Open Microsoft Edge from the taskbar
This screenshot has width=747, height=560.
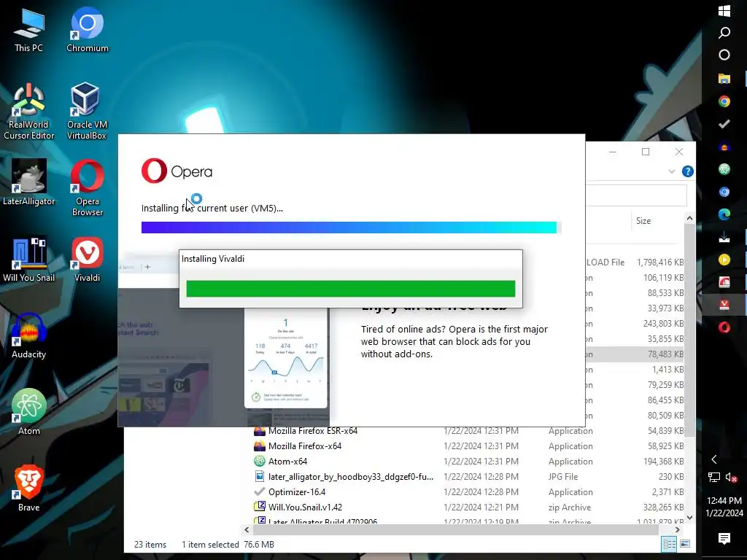pos(724,214)
